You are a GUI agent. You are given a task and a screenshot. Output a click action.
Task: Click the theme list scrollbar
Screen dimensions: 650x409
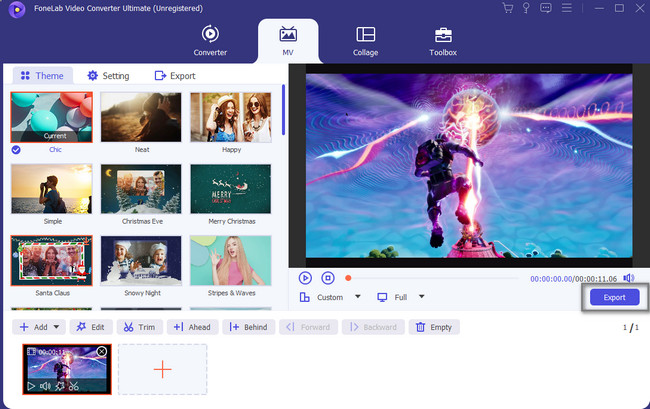click(x=283, y=110)
